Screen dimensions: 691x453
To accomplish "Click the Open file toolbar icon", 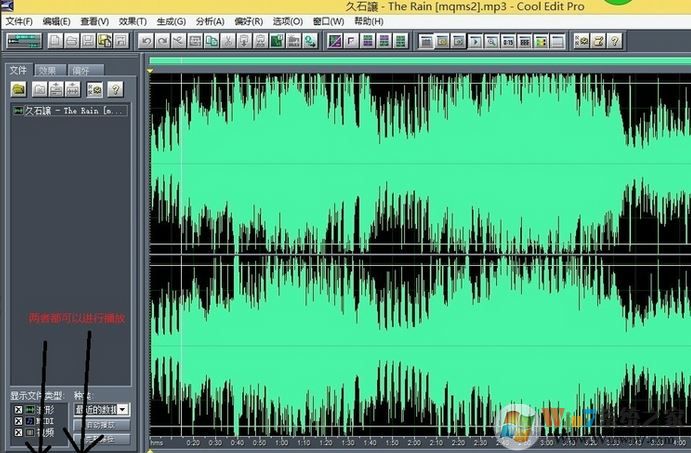I will (x=71, y=41).
